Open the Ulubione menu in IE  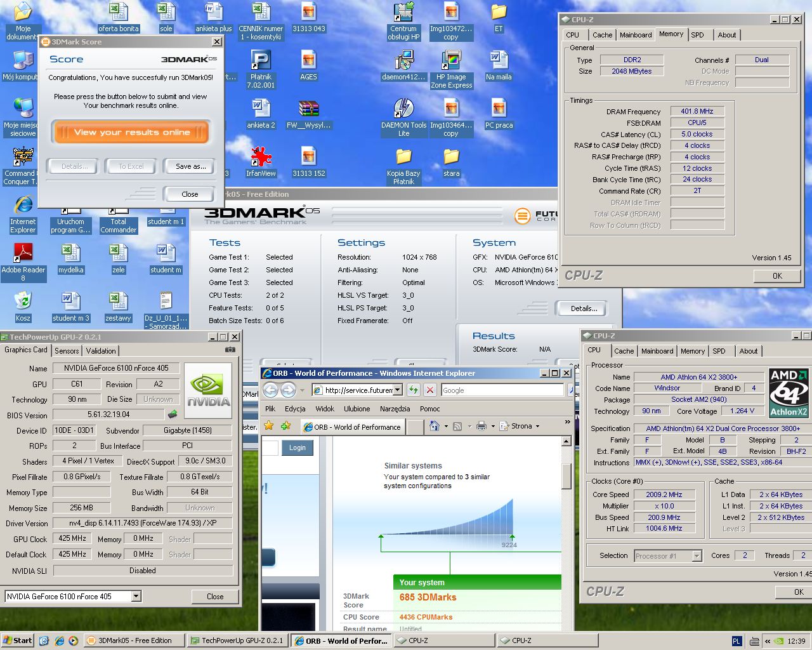[x=357, y=409]
